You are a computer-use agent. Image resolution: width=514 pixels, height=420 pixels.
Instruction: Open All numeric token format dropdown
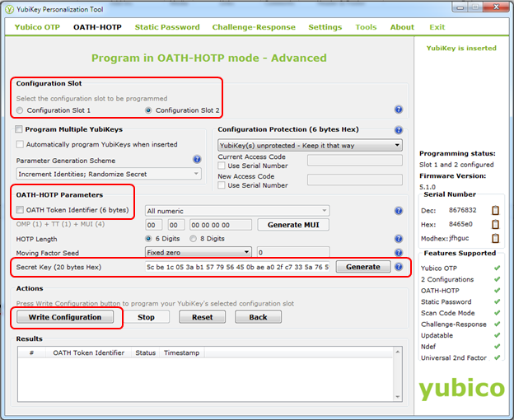tap(237, 211)
